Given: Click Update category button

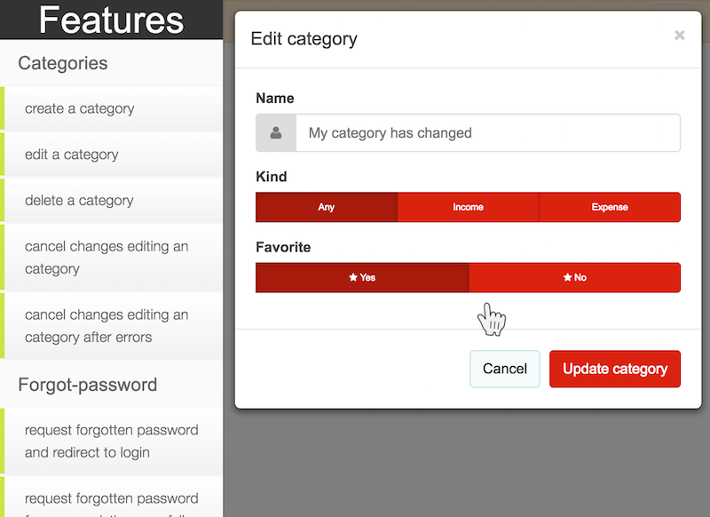Looking at the screenshot, I should pyautogui.click(x=615, y=369).
